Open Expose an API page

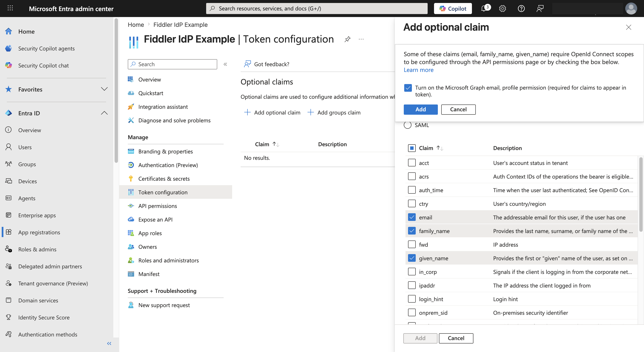coord(155,220)
